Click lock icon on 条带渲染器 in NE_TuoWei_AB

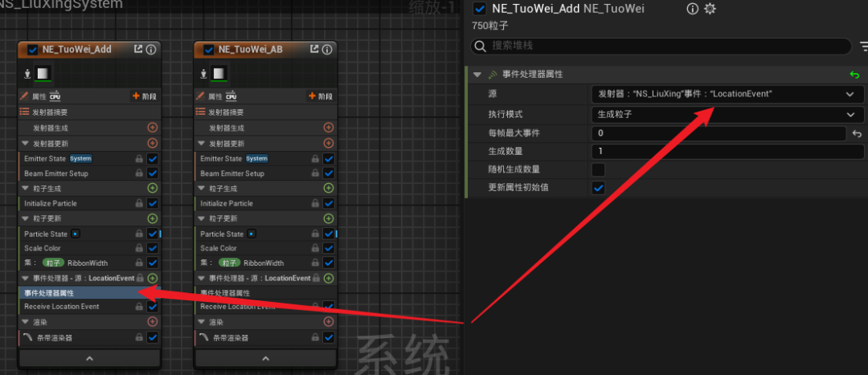[315, 337]
